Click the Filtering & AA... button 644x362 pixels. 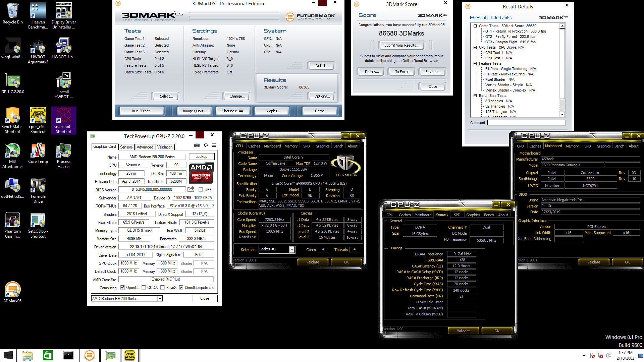233,111
